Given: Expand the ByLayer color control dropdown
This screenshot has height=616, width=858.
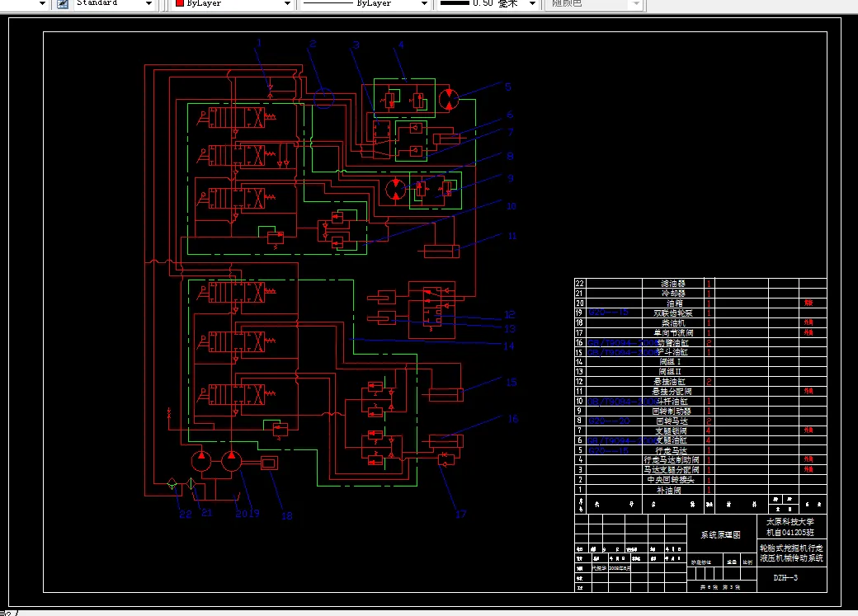Looking at the screenshot, I should (x=287, y=4).
